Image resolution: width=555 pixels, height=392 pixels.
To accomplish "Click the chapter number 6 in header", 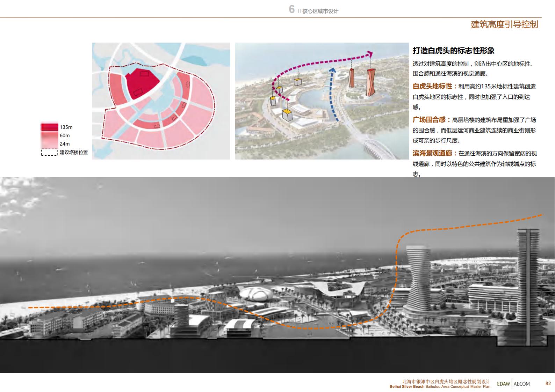I will [x=292, y=9].
